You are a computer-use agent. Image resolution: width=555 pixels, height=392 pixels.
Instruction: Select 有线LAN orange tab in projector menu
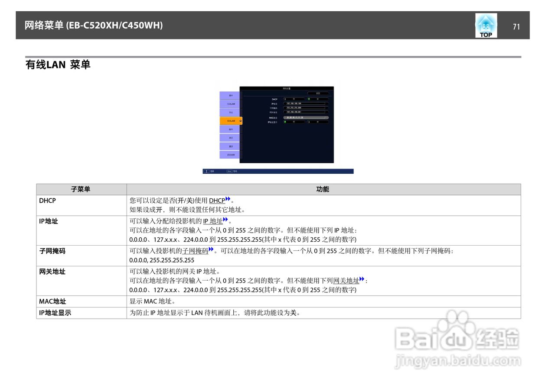[231, 121]
